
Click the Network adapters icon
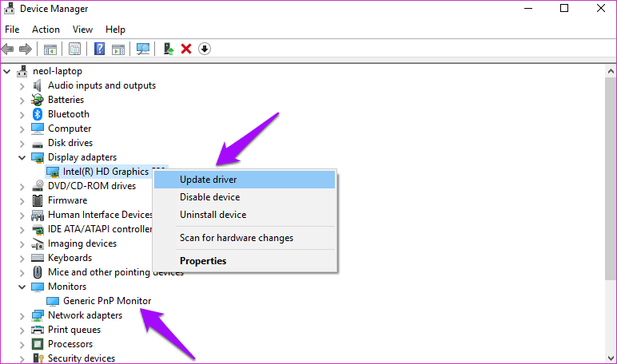tap(38, 315)
